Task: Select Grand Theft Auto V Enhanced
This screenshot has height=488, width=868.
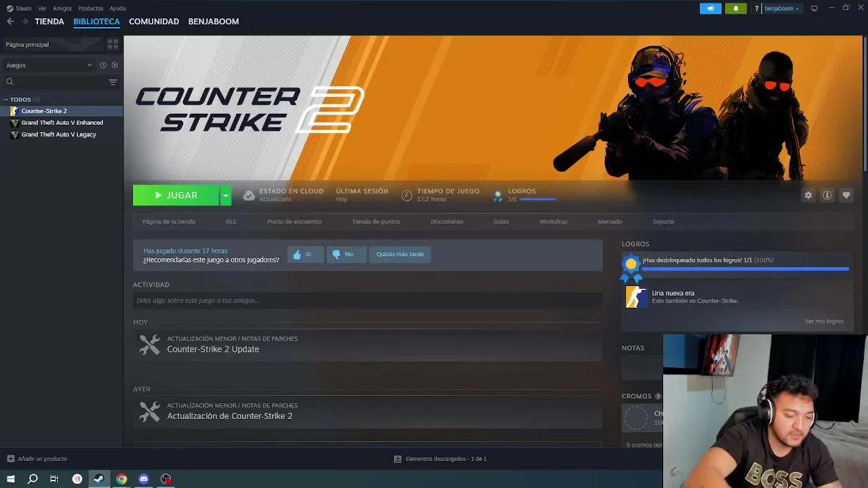Action: (62, 123)
